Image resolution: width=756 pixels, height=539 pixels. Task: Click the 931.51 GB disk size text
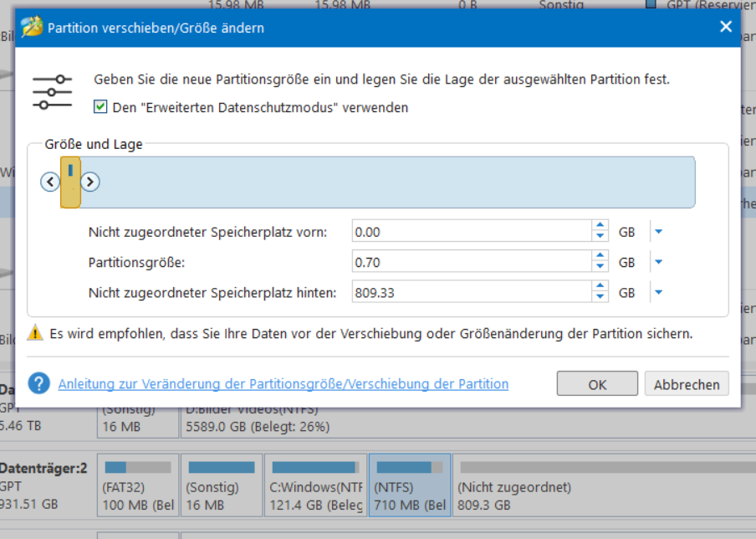click(29, 504)
